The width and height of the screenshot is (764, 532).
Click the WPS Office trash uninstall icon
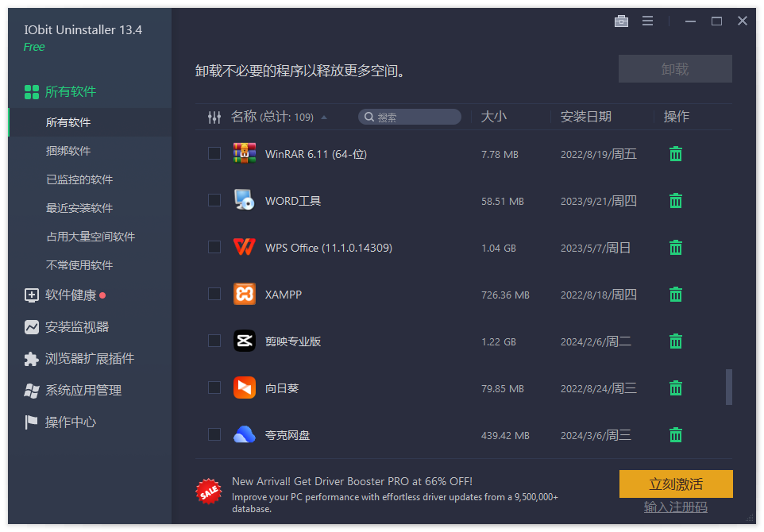[676, 248]
